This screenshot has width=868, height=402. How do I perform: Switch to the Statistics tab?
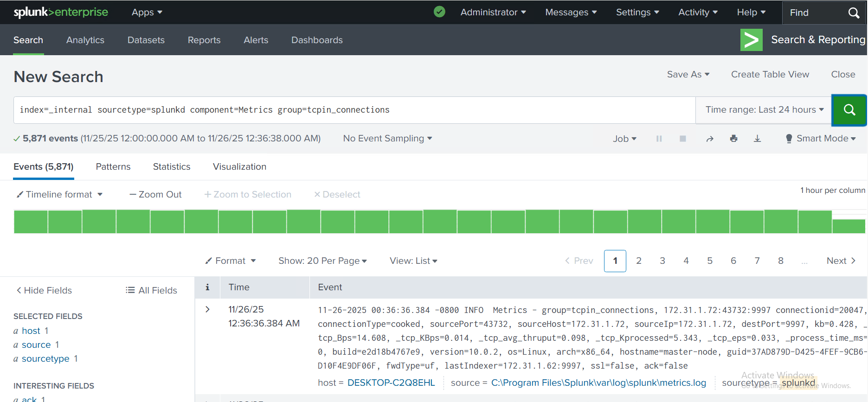(172, 167)
